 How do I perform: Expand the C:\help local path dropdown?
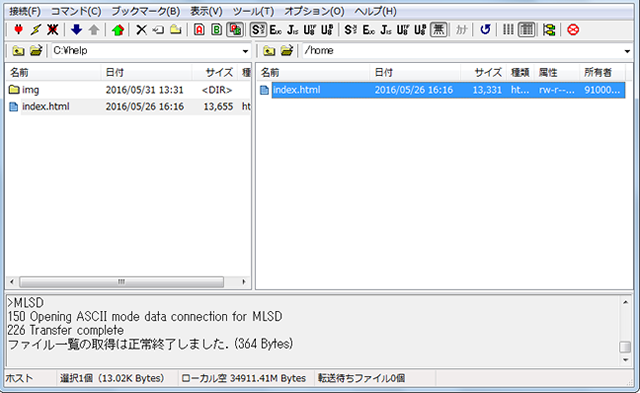pos(245,51)
